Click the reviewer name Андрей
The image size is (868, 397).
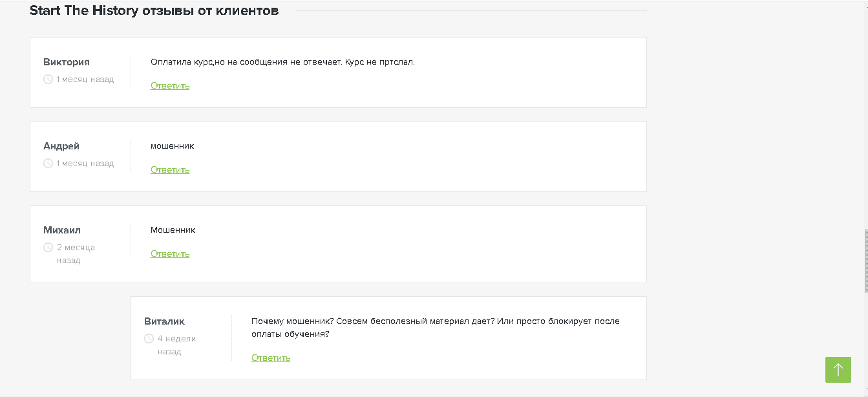(x=61, y=145)
